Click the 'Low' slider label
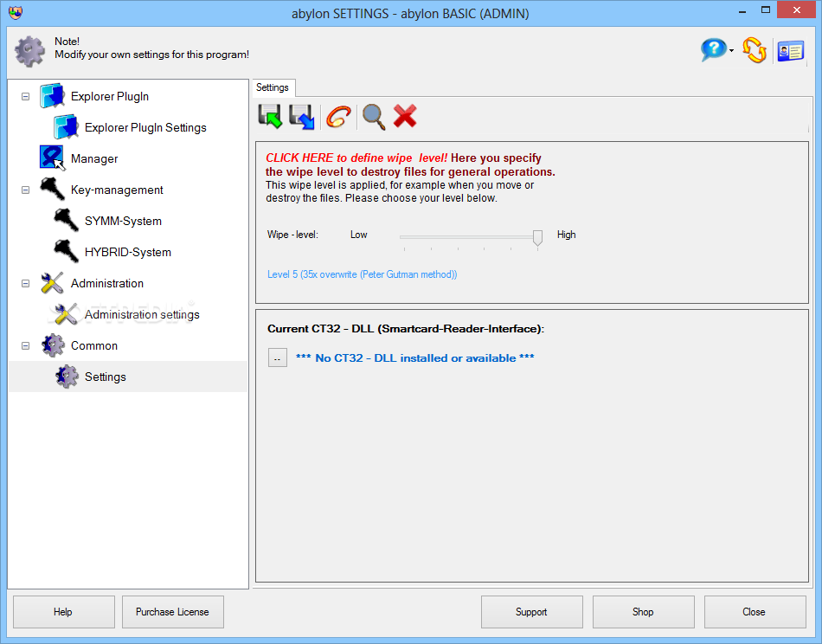 tap(358, 235)
